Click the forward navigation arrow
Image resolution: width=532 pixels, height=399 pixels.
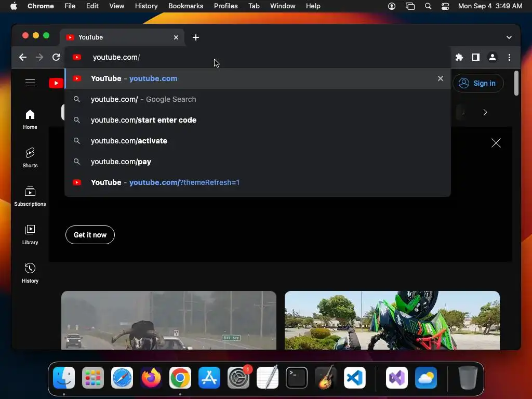pyautogui.click(x=39, y=57)
